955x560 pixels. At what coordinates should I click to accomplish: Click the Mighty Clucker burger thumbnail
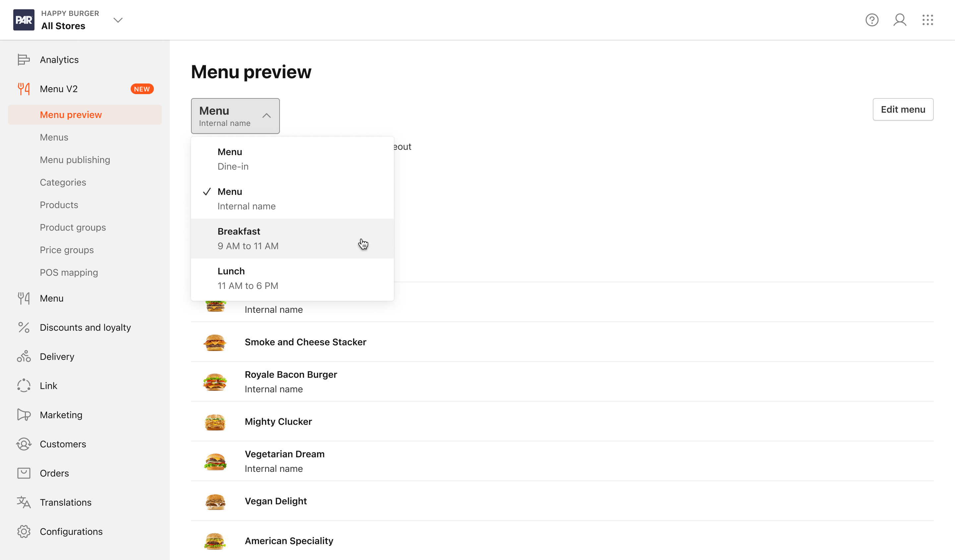(x=215, y=422)
